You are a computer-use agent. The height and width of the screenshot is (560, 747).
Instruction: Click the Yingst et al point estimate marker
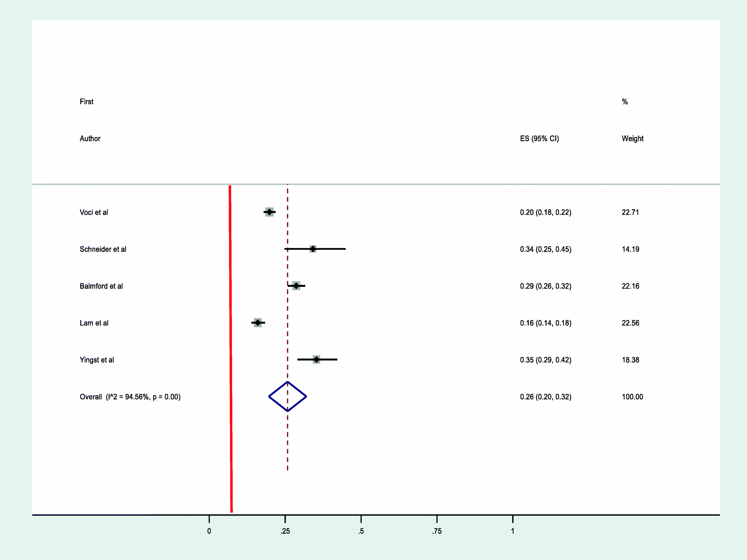[316, 359]
